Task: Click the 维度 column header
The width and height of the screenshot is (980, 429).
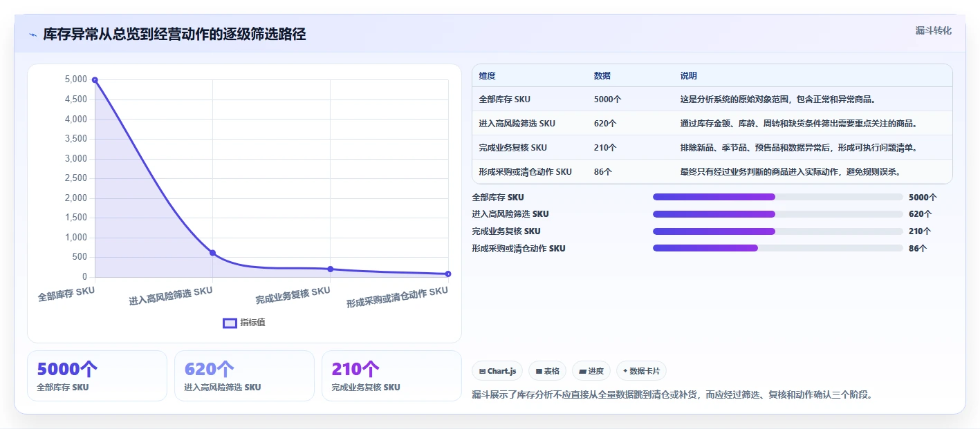Action: coord(487,76)
